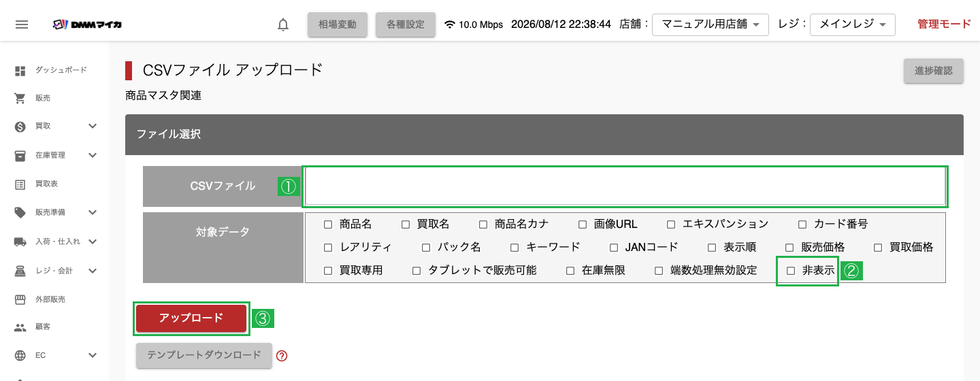The image size is (980, 381).
Task: Click the 顧客 people icon
Action: click(20, 327)
